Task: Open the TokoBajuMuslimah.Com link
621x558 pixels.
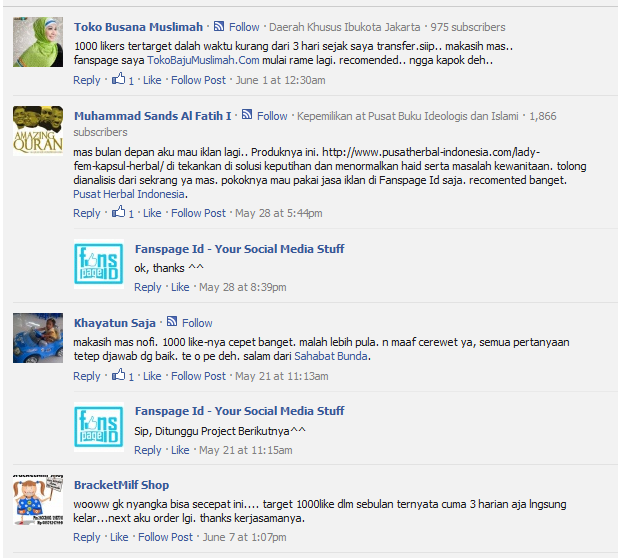Action: [203, 60]
